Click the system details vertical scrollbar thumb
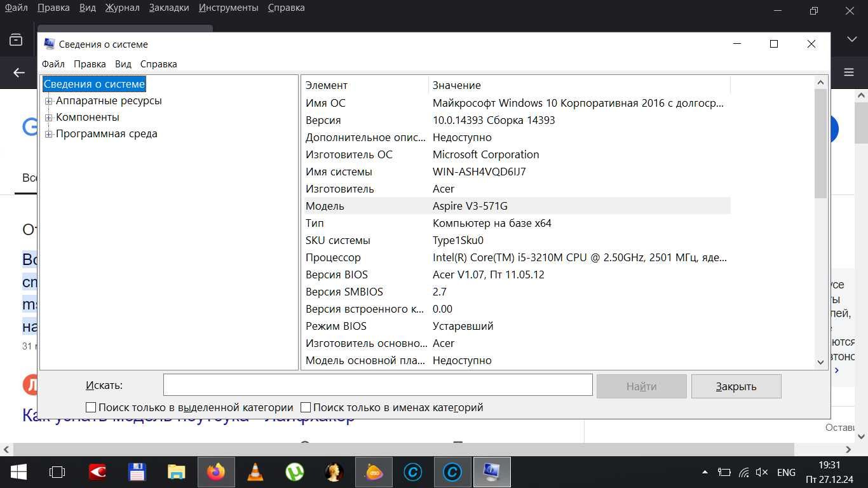Screen dimensions: 868x488 (820, 143)
